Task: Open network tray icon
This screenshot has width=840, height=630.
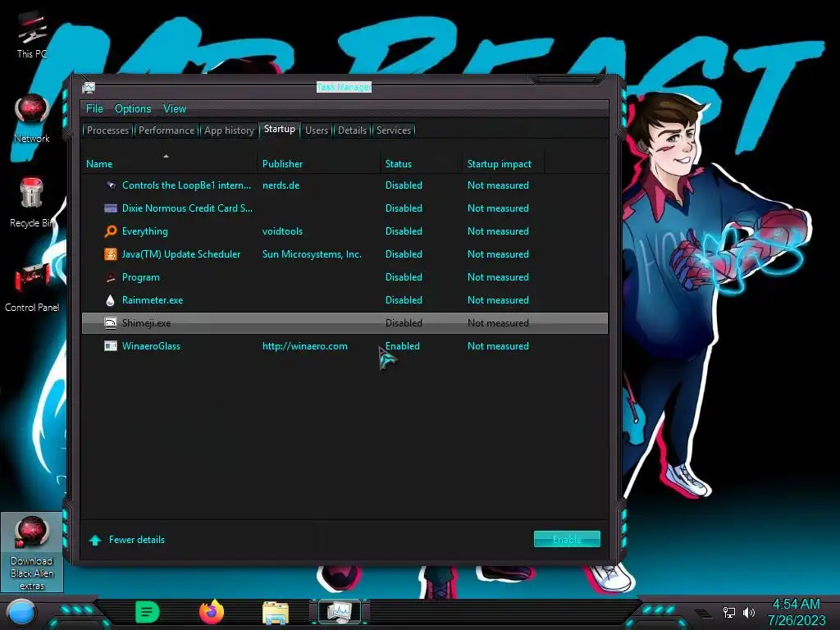Action: (x=729, y=612)
